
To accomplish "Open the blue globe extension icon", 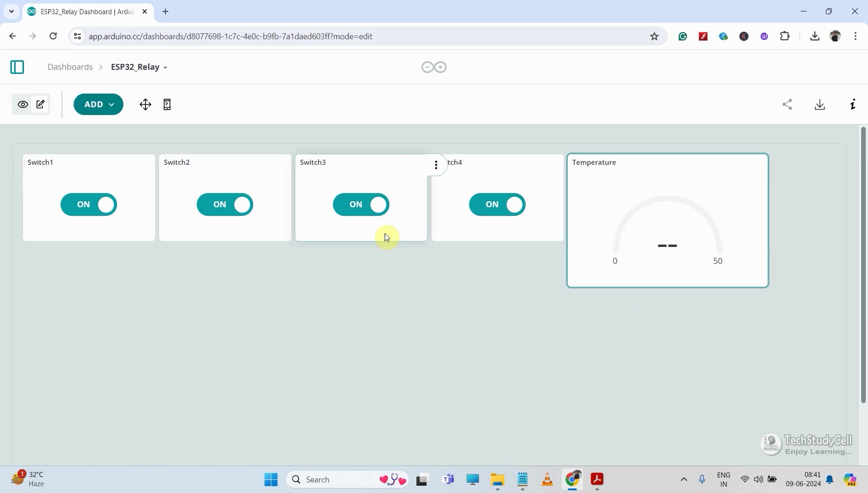I will point(723,36).
